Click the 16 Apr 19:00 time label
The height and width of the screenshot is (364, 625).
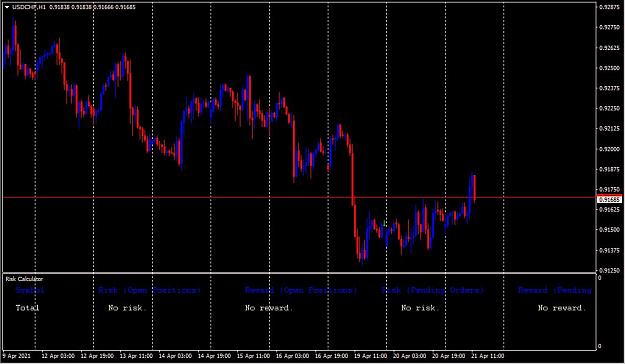coord(331,356)
